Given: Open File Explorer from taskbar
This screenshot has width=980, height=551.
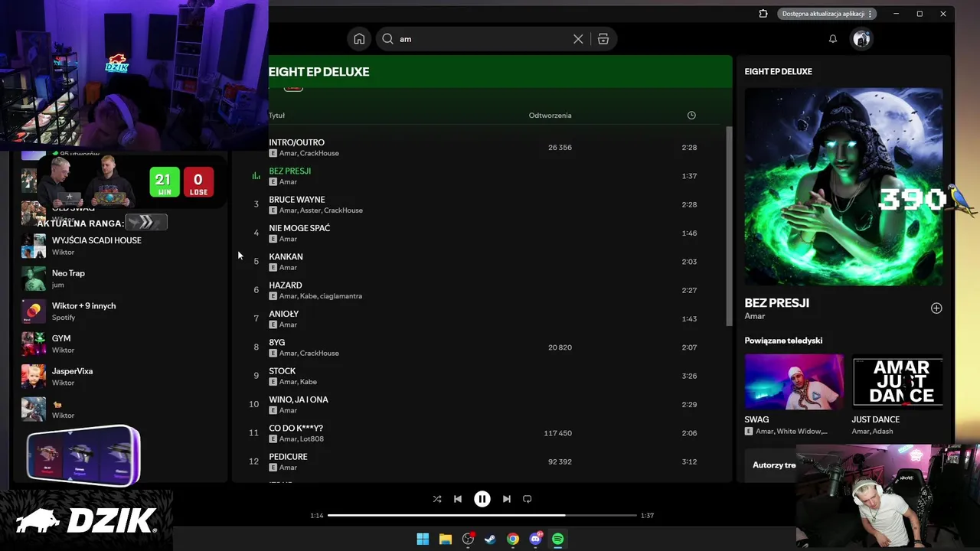Looking at the screenshot, I should [x=446, y=539].
